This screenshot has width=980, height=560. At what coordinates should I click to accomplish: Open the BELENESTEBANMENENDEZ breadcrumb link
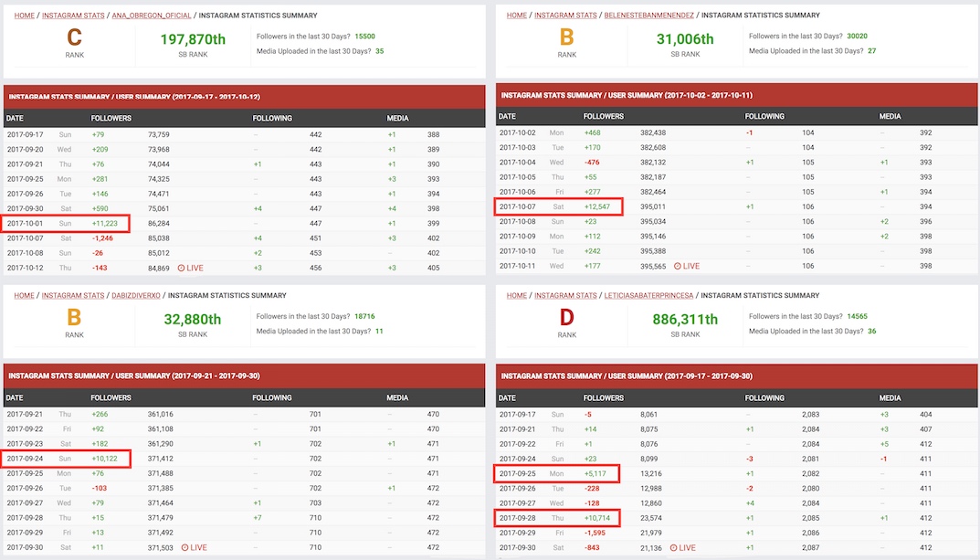[645, 16]
